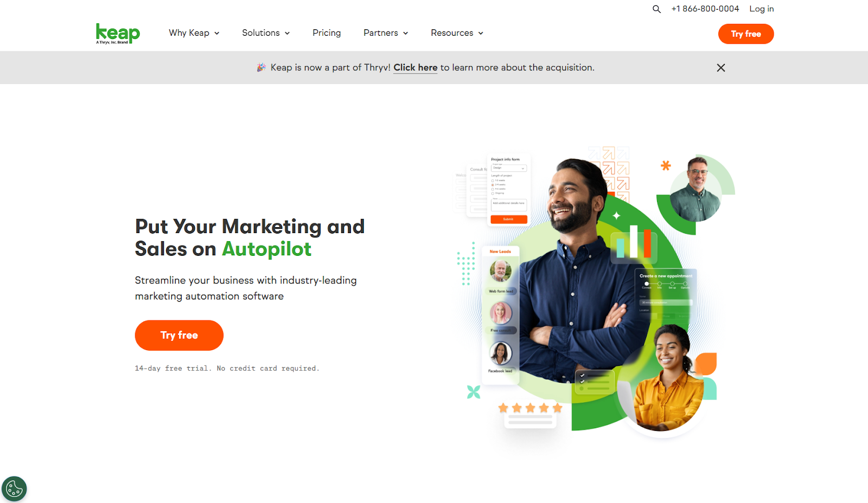The height and width of the screenshot is (503, 868).
Task: Call the +1 866-800-0004 phone number
Action: pyautogui.click(x=705, y=9)
